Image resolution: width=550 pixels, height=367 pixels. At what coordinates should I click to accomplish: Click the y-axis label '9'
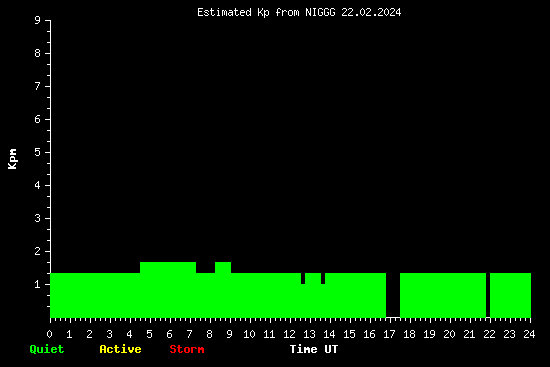click(38, 20)
